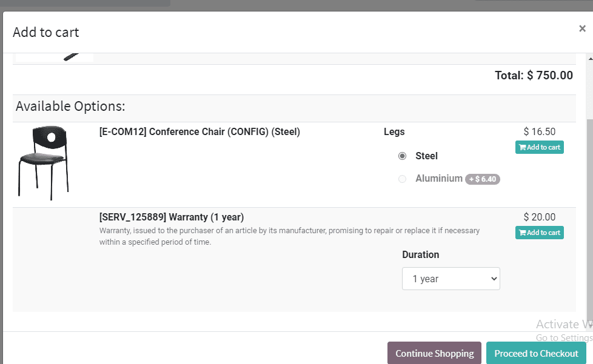Select Steel legs option
The image size is (593, 364).
(x=402, y=156)
